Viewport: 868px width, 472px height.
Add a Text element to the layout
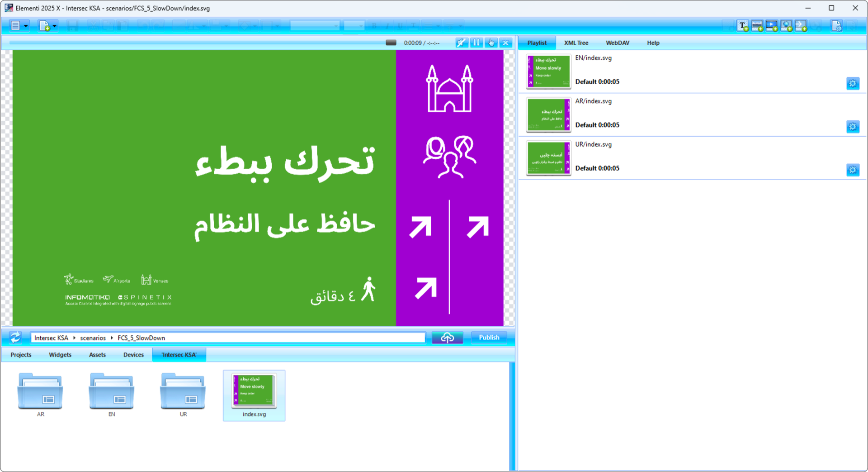point(742,26)
